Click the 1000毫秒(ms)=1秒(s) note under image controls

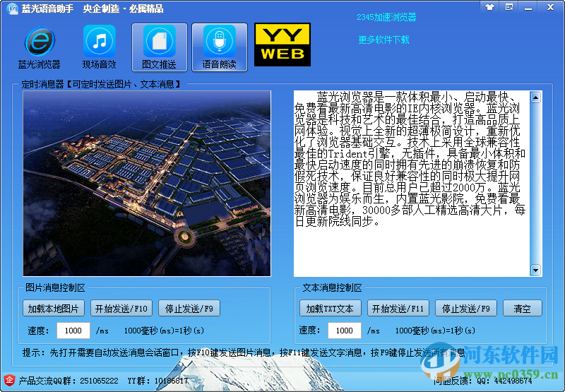coord(164,331)
